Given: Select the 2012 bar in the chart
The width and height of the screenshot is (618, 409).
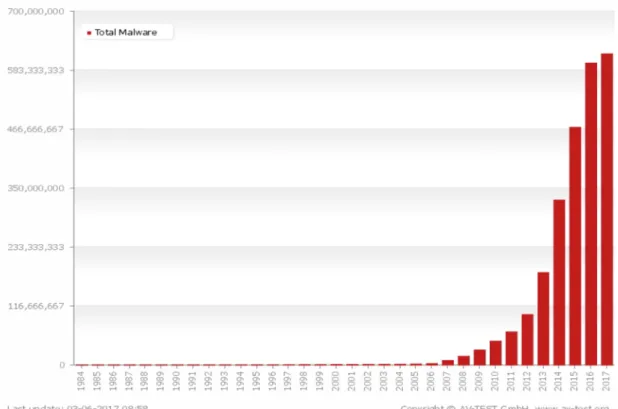Looking at the screenshot, I should click(527, 339).
